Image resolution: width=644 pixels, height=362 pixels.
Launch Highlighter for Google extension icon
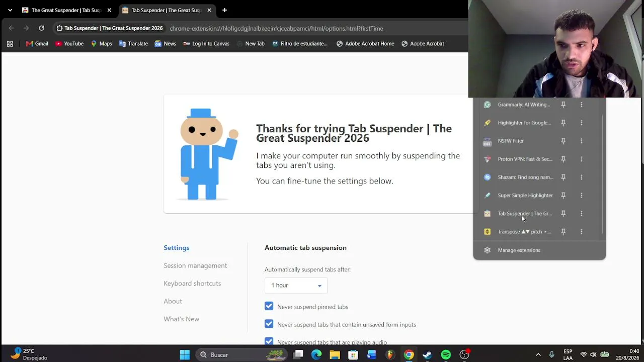pyautogui.click(x=487, y=123)
